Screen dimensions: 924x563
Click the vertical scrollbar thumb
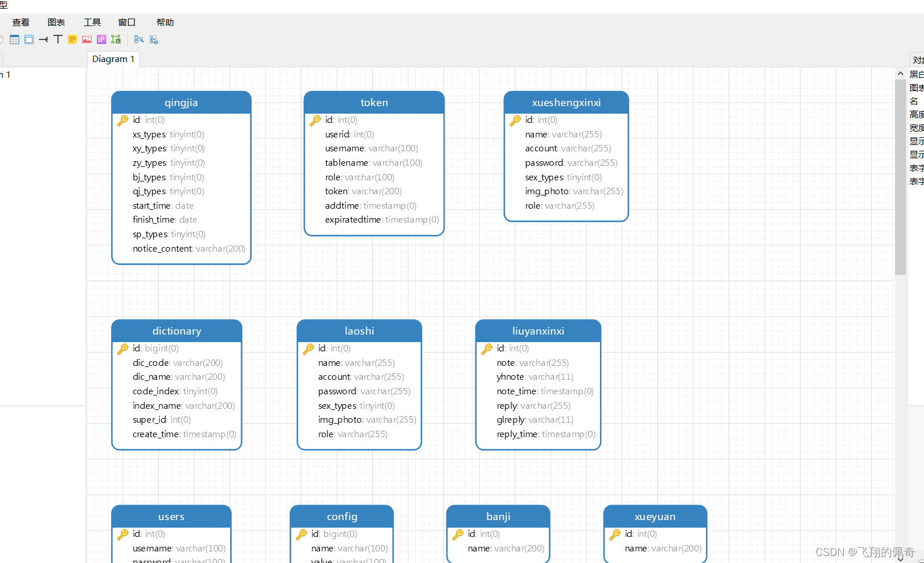(x=900, y=177)
